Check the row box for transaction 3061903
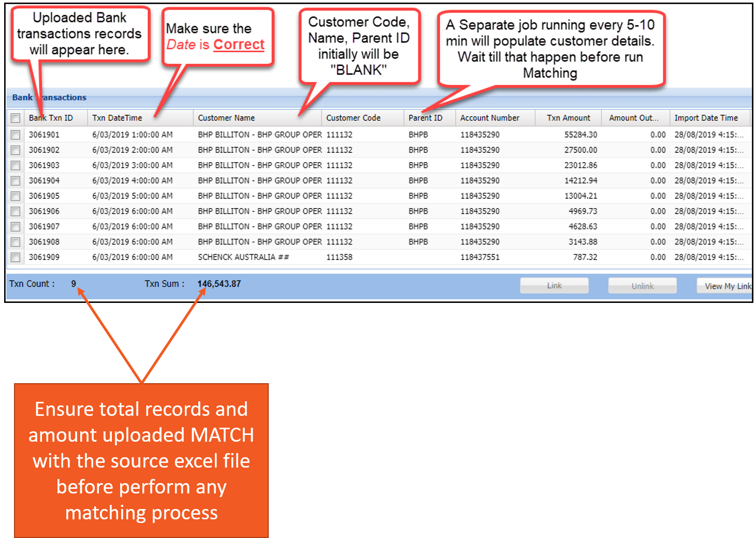 coord(16,166)
